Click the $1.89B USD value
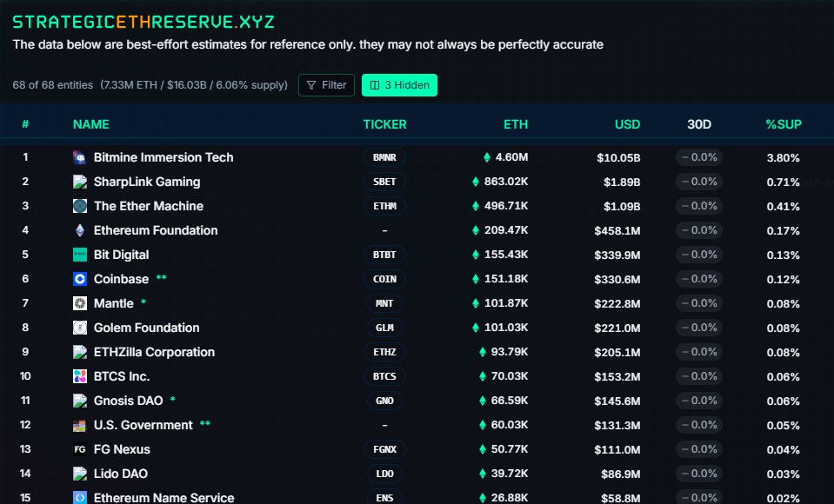The height and width of the screenshot is (504, 834). (622, 182)
